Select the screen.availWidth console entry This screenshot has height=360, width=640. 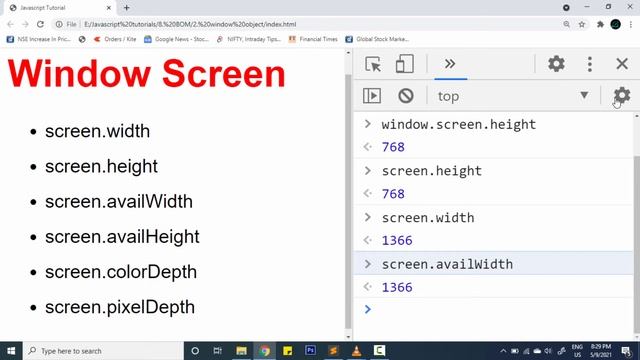pos(447,264)
